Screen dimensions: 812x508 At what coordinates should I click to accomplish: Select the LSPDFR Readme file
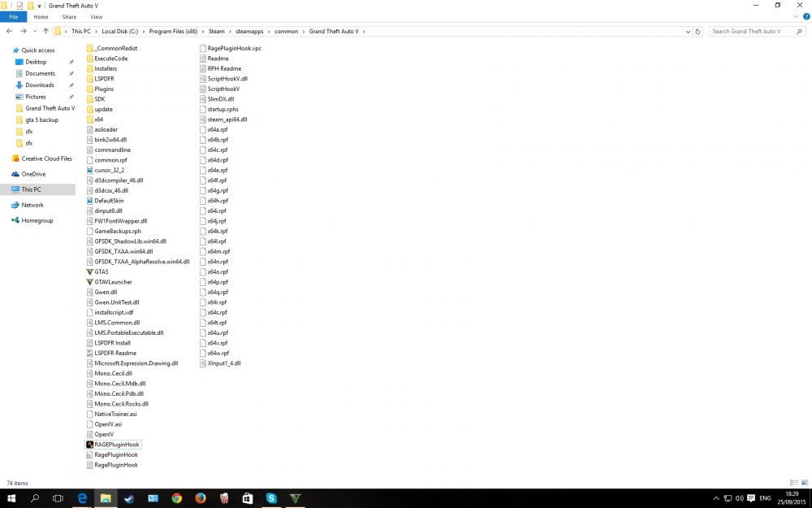tap(111, 353)
